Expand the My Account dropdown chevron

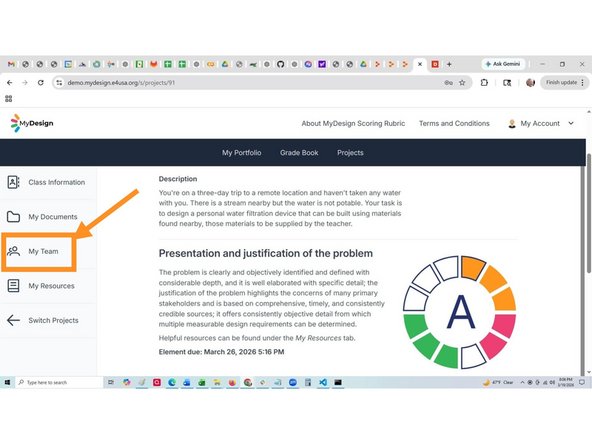click(x=571, y=123)
